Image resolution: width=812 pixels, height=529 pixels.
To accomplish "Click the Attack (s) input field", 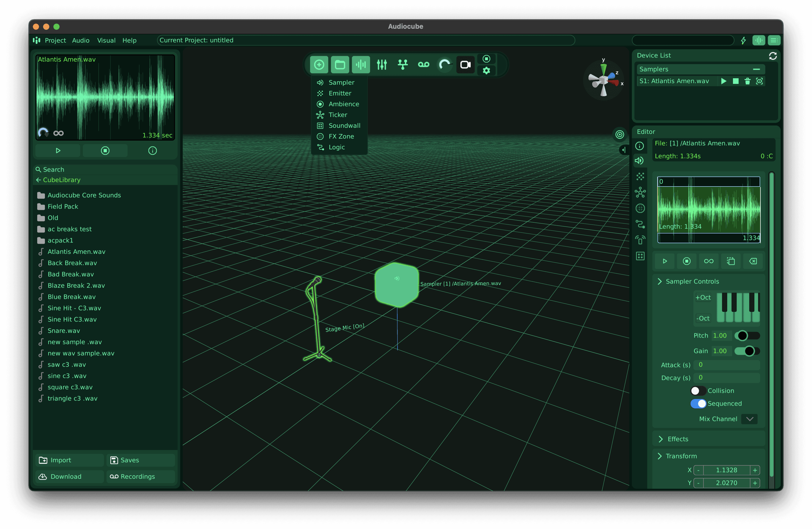I will click(x=727, y=365).
